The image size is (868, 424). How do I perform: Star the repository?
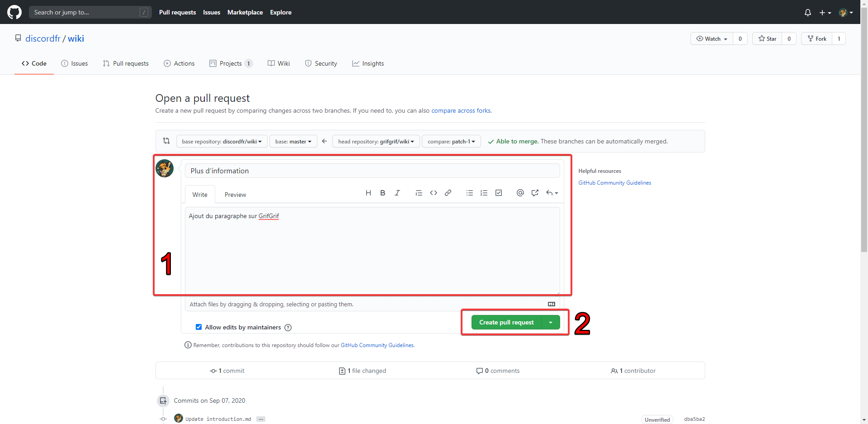coord(767,38)
